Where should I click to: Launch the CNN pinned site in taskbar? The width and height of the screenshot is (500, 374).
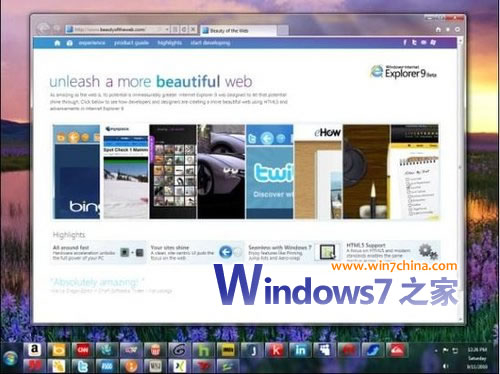click(x=82, y=350)
